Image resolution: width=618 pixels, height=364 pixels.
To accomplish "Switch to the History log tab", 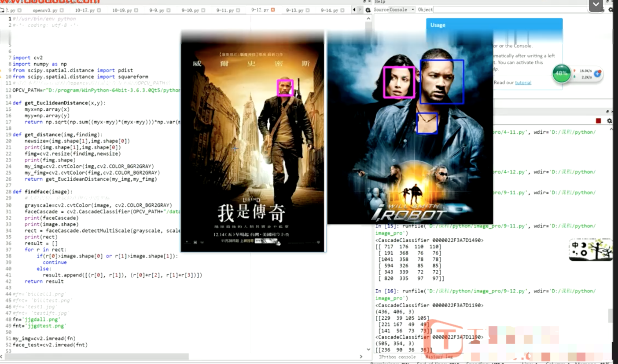I will point(439,357).
